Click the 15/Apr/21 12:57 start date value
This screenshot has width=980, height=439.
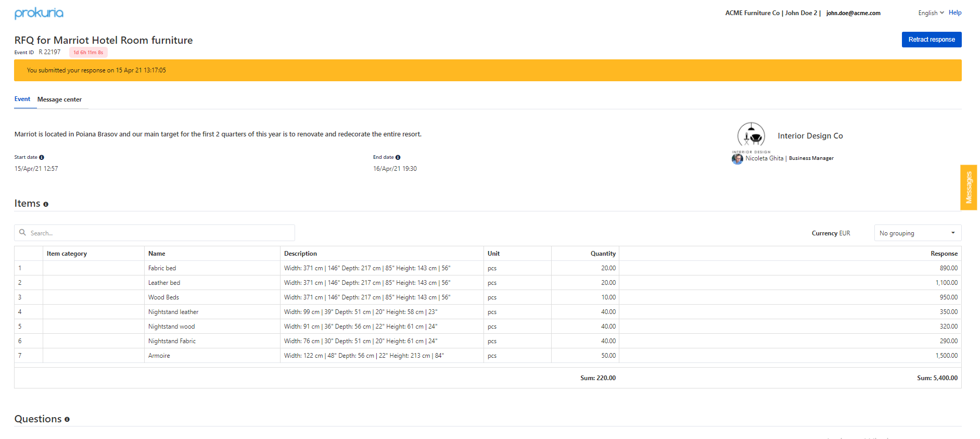(x=36, y=169)
